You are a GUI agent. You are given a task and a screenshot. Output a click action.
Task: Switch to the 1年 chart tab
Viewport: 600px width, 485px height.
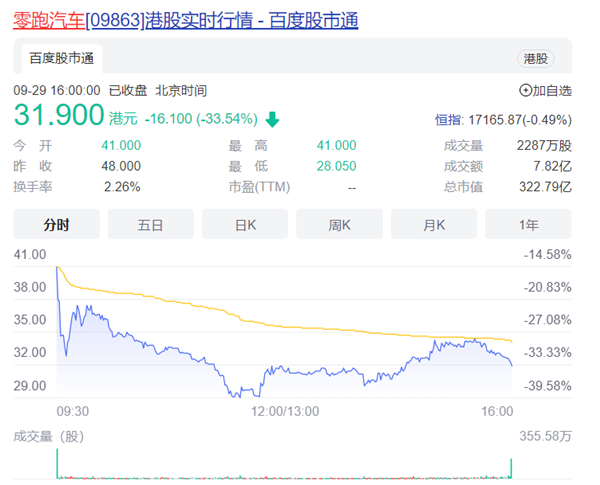[528, 225]
